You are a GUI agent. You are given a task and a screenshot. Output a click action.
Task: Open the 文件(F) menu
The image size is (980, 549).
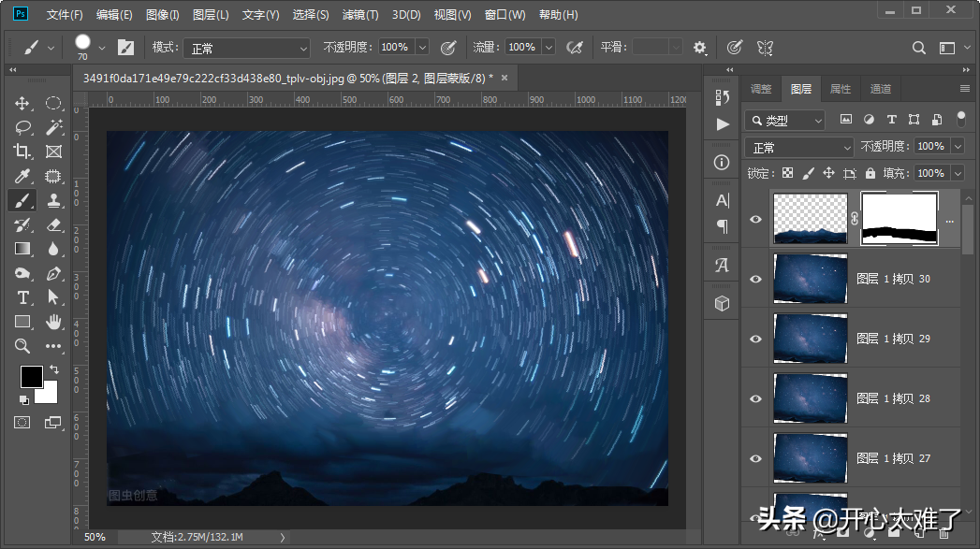65,14
